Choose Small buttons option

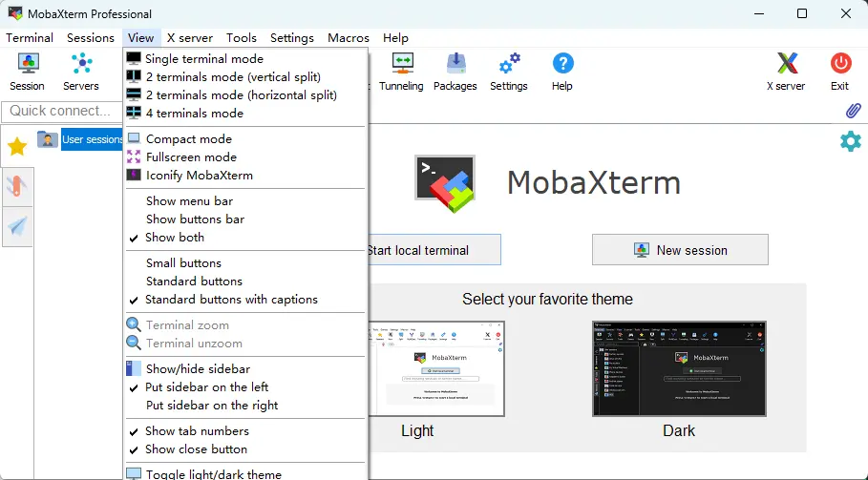pos(245,262)
